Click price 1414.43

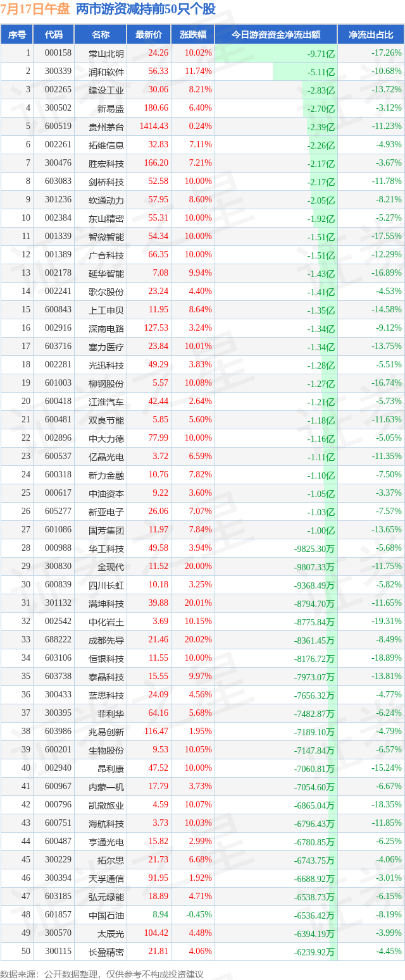[x=154, y=126]
